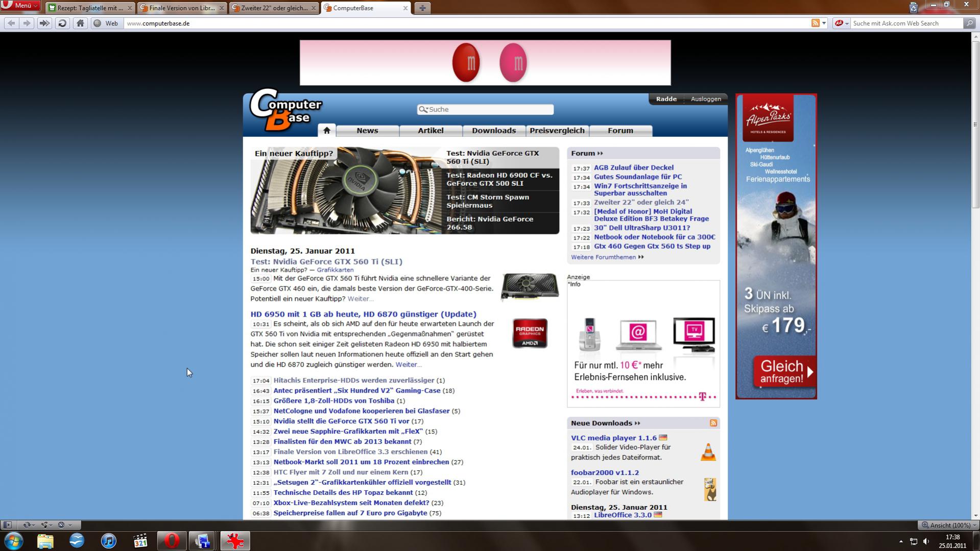980x551 pixels.
Task: Toggle the Opera panel button in status bar
Action: tap(7, 525)
